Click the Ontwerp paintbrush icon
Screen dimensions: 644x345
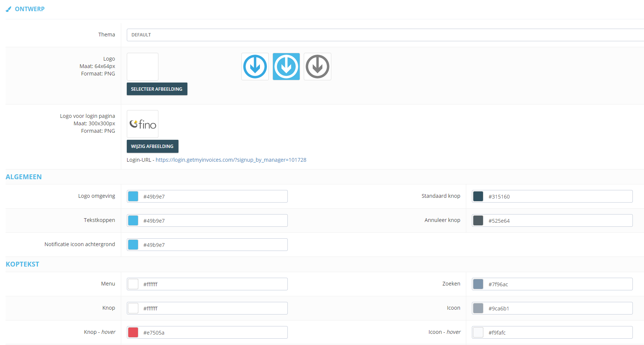pyautogui.click(x=9, y=9)
